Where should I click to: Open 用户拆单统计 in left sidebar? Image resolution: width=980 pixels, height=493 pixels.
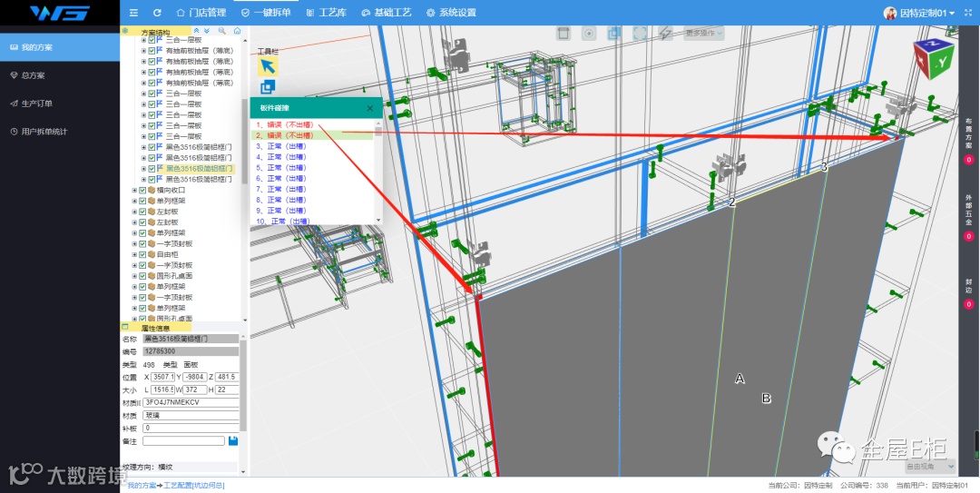[x=60, y=132]
